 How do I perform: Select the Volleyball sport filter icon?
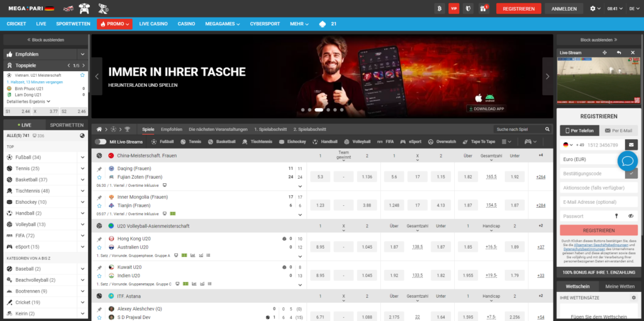(348, 142)
